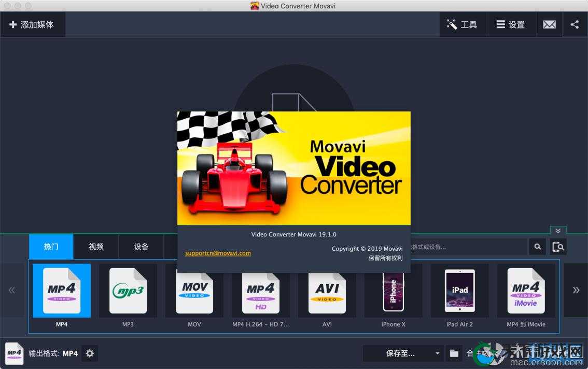Click the 'Copyright © 2019 Movavi' text
The image size is (588, 369).
pyautogui.click(x=367, y=249)
